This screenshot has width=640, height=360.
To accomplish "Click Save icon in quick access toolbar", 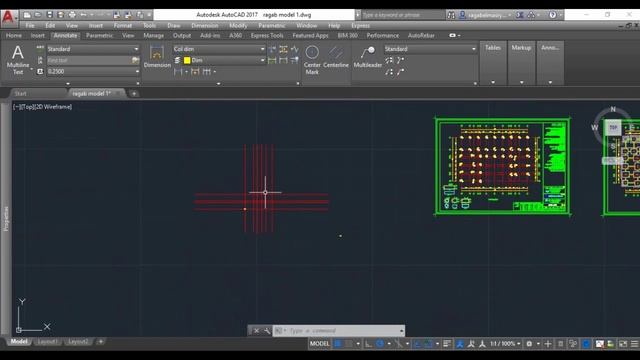I will pos(49,15).
